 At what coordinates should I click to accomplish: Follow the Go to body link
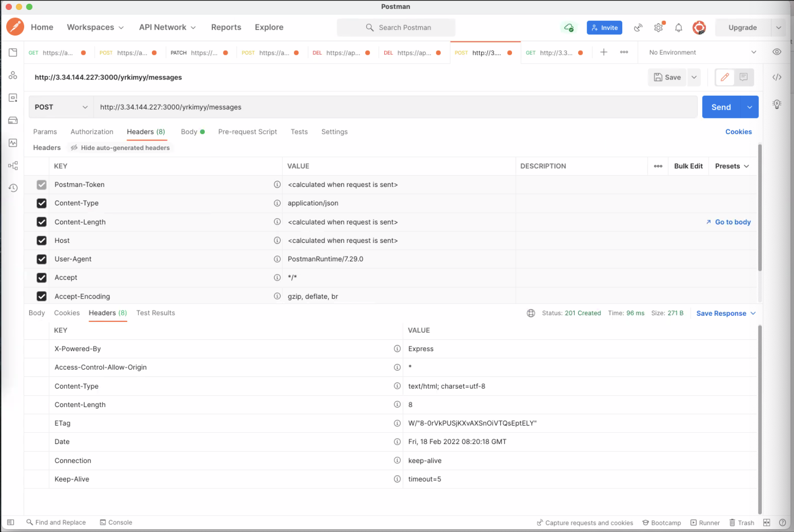(728, 222)
